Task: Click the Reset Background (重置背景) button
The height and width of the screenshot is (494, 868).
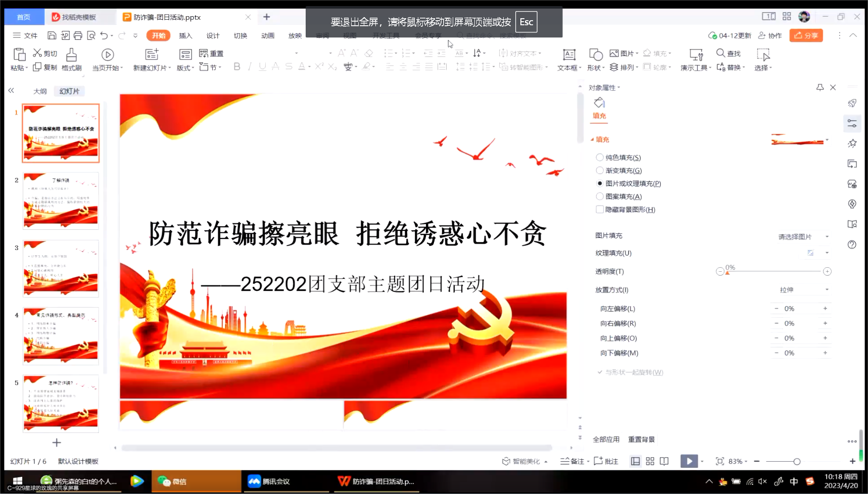Action: pyautogui.click(x=641, y=439)
